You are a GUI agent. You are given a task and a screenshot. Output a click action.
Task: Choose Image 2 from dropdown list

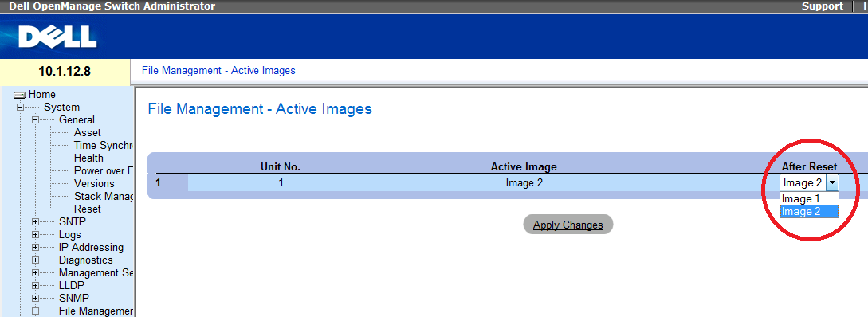[x=809, y=211]
